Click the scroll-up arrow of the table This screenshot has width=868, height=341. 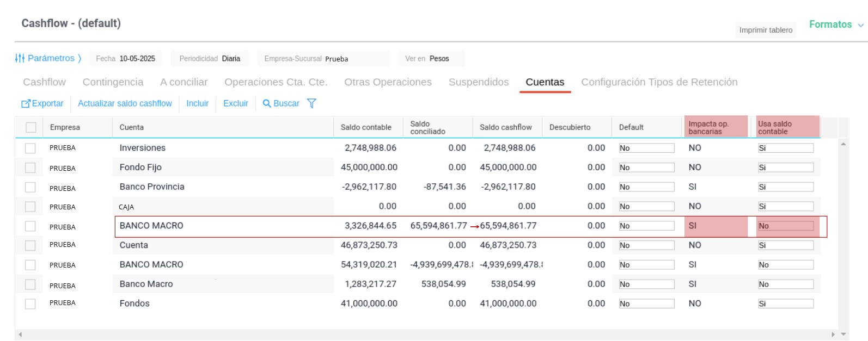[843, 144]
